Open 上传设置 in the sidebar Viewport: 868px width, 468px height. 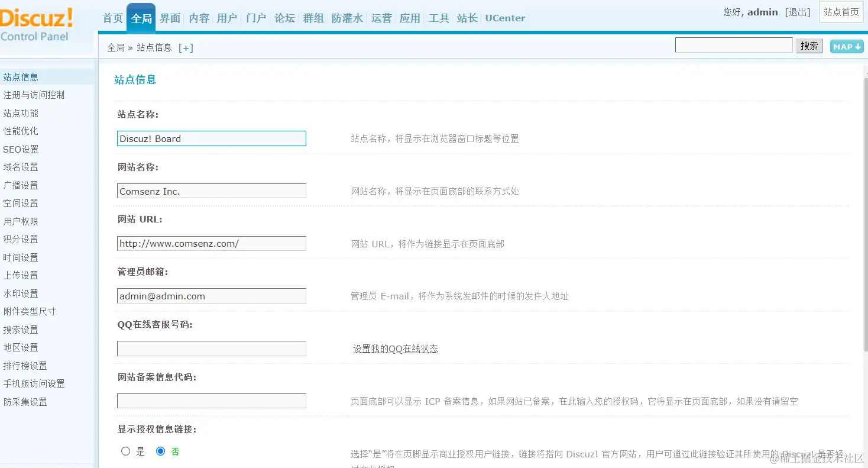(x=21, y=276)
